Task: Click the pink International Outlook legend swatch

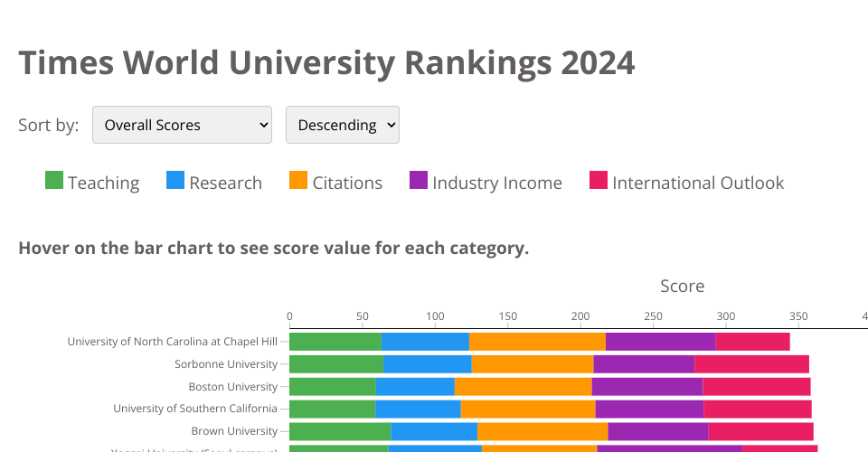Action: [x=599, y=181]
